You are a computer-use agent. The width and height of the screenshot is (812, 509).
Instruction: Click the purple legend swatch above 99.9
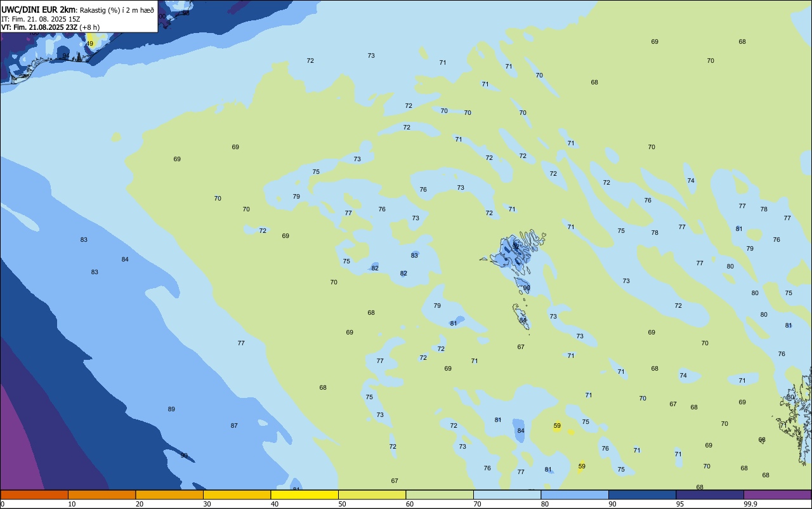coord(777,494)
